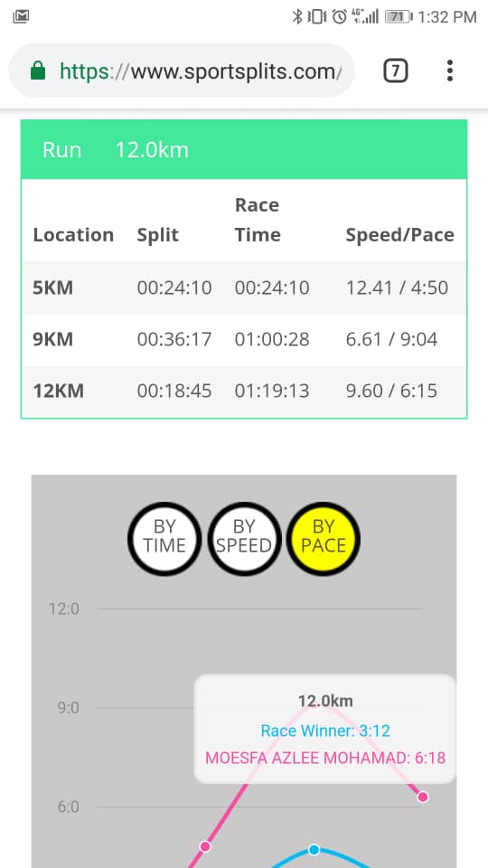Viewport: 488px width, 868px height.
Task: Open the Chrome three-dot overflow menu
Action: [449, 71]
